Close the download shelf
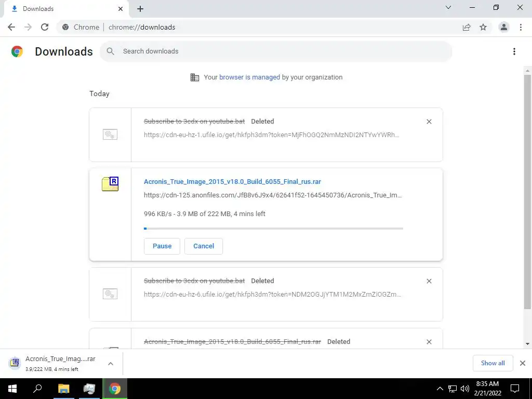 (523, 363)
